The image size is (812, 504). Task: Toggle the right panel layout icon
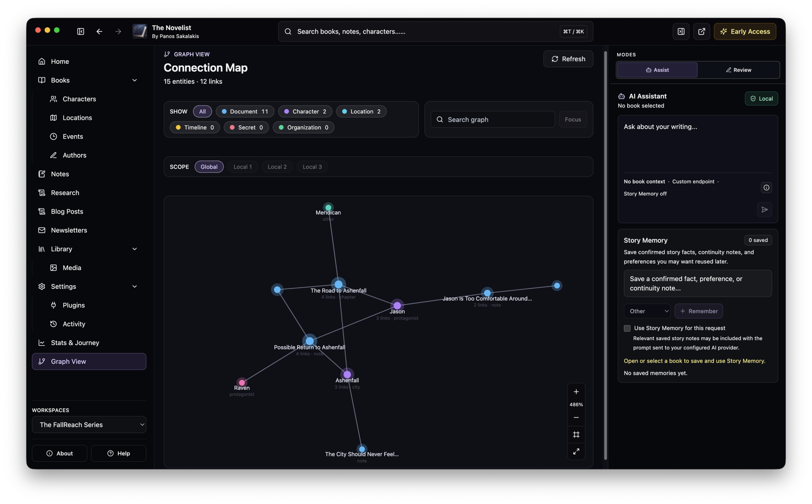coord(681,31)
